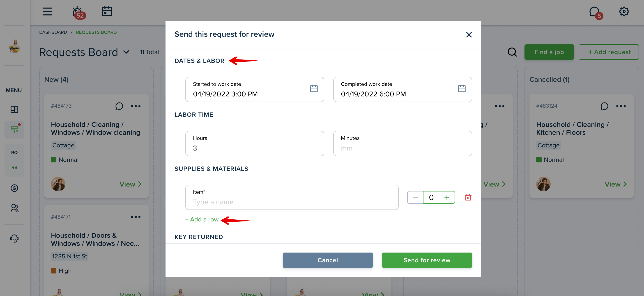Click Find a job button
Image resolution: width=644 pixels, height=296 pixels.
(549, 52)
